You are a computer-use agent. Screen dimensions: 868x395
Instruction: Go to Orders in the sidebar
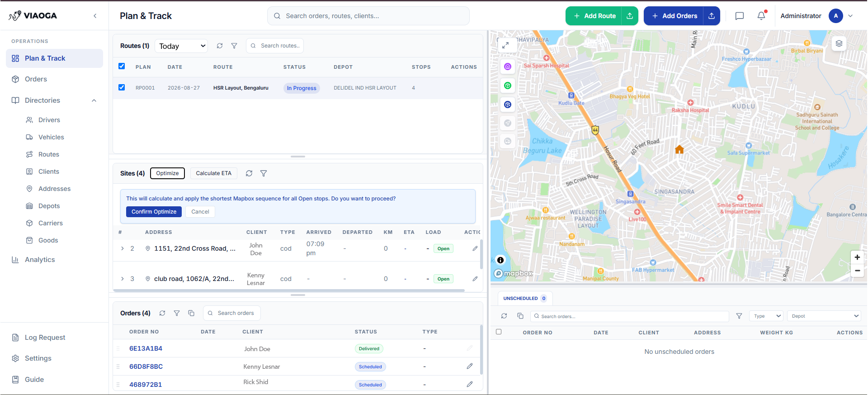coord(54,79)
